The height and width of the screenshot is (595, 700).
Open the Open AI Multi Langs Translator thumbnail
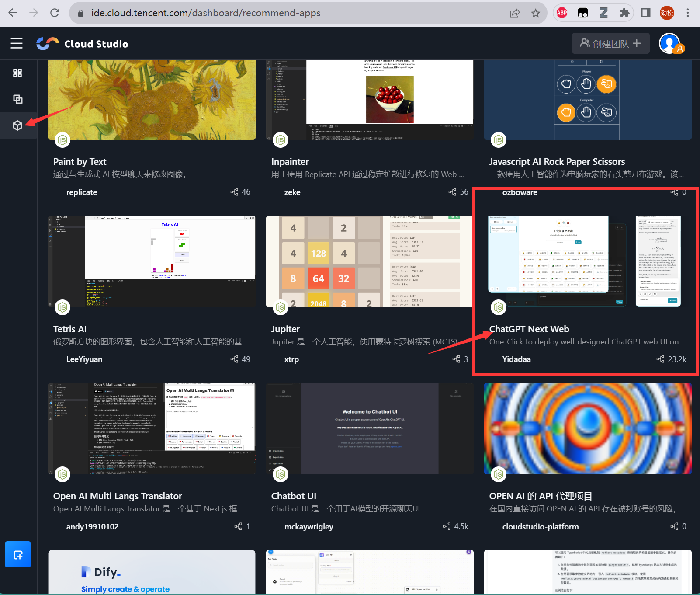click(x=152, y=428)
